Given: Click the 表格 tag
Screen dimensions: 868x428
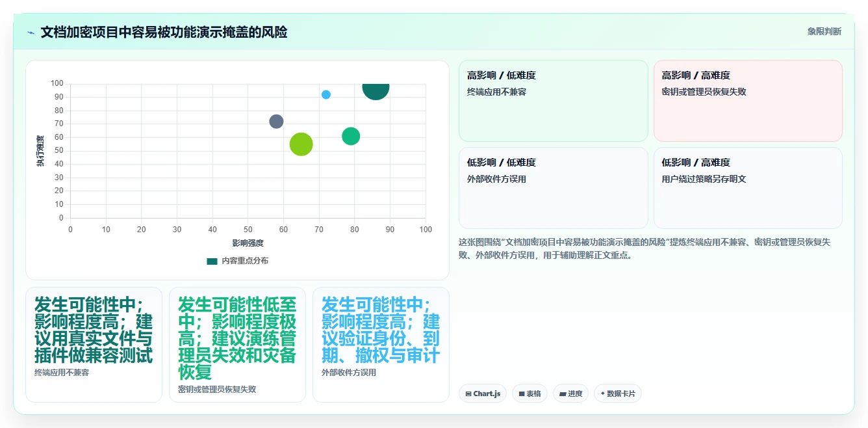Looking at the screenshot, I should pos(530,394).
